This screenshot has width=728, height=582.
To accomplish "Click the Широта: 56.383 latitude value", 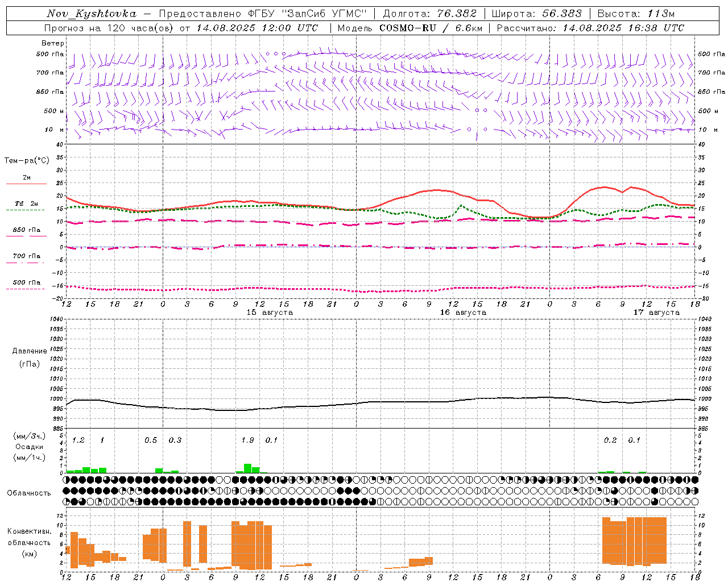I will (x=537, y=14).
